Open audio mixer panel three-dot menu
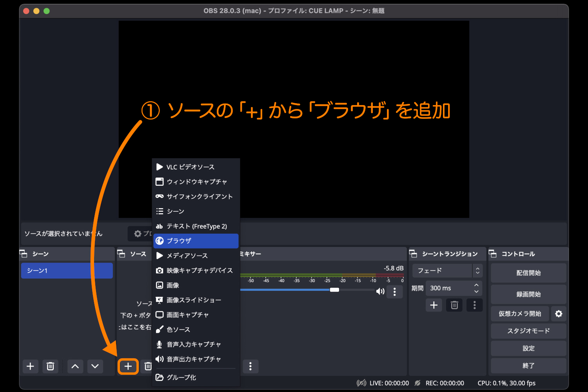The image size is (588, 392). (250, 366)
